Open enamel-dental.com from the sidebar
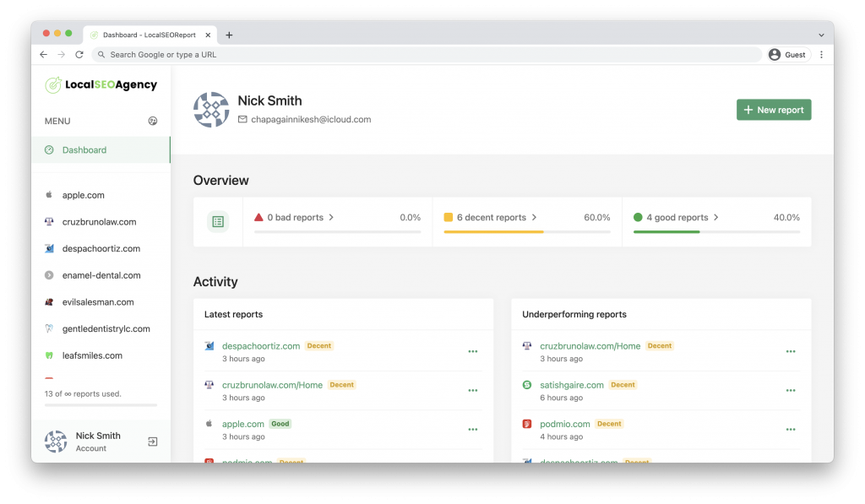The height and width of the screenshot is (504, 865). click(101, 275)
